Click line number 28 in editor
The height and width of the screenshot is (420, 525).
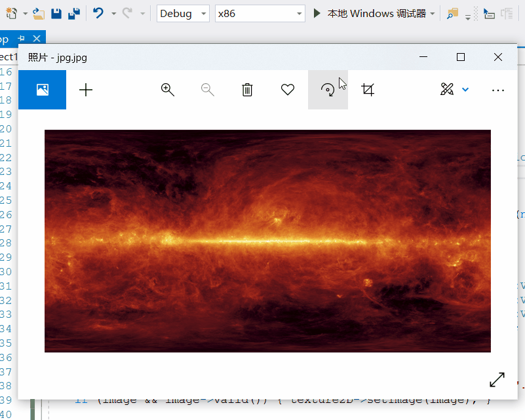pyautogui.click(x=6, y=243)
